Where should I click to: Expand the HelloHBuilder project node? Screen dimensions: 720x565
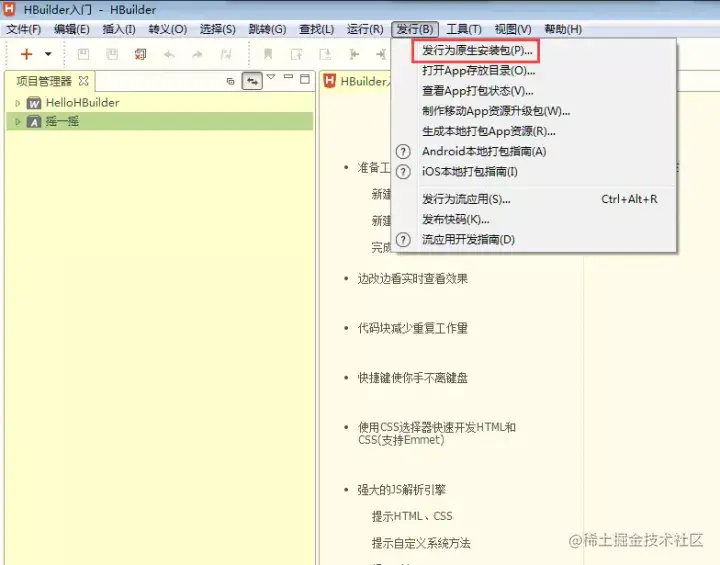[x=18, y=103]
